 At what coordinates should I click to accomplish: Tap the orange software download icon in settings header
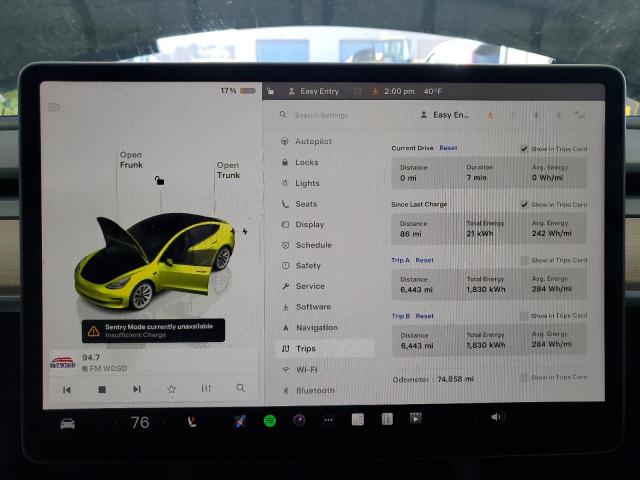click(490, 115)
